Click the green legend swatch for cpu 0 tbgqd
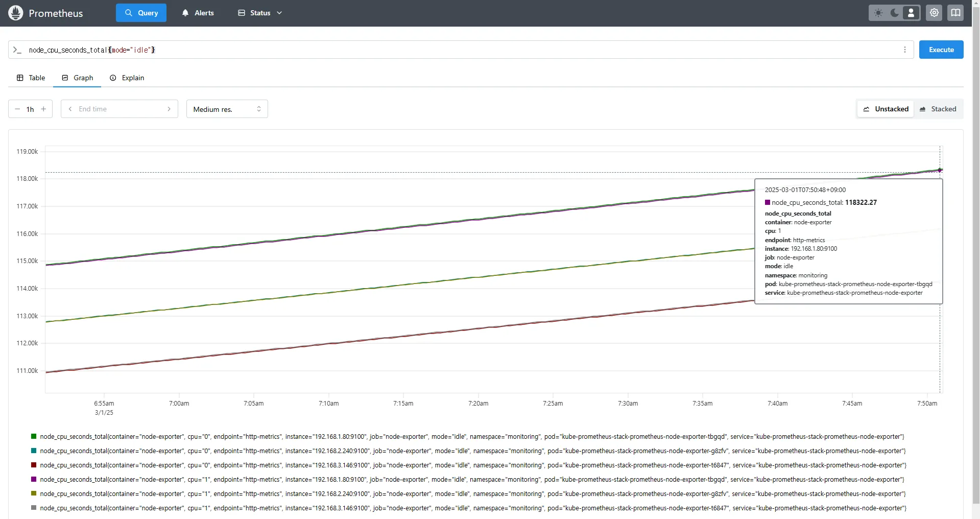Screen dimensions: 980x519 (x=34, y=436)
